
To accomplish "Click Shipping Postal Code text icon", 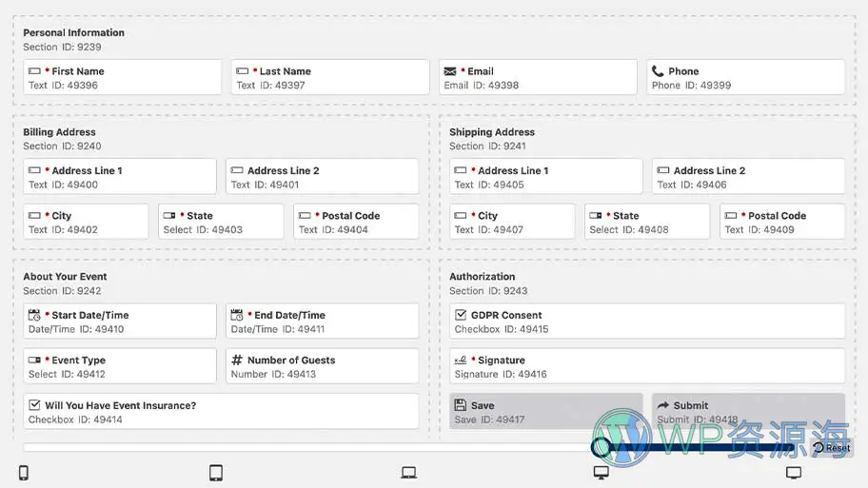I will 731,216.
